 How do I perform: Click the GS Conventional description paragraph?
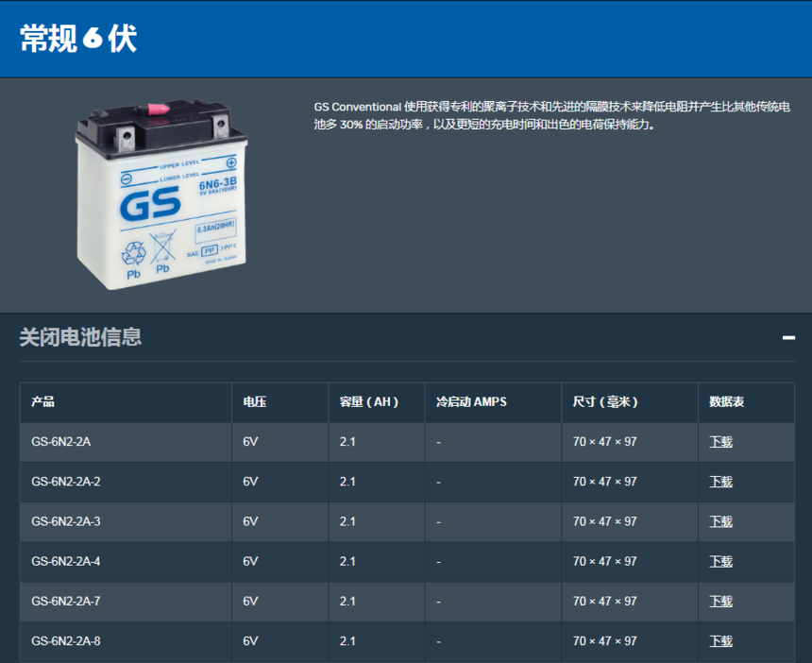(x=552, y=115)
